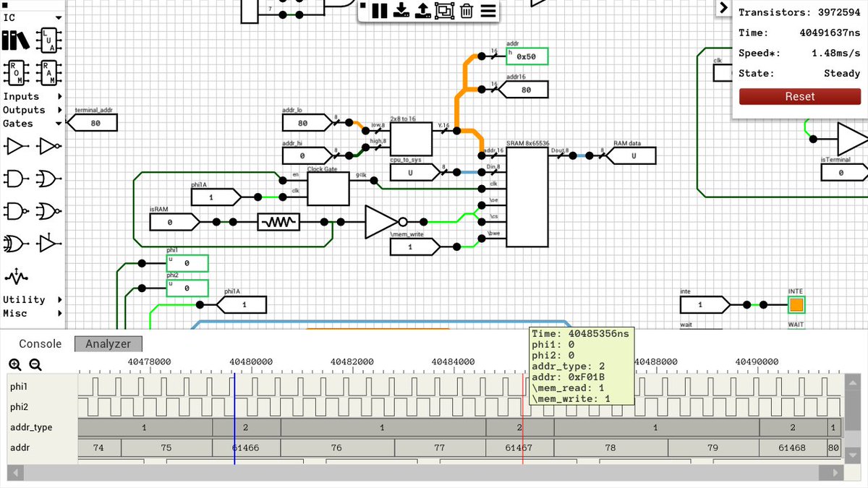Click the analyzer scrollbar left arrow
This screenshot has height=488, width=868.
15,472
